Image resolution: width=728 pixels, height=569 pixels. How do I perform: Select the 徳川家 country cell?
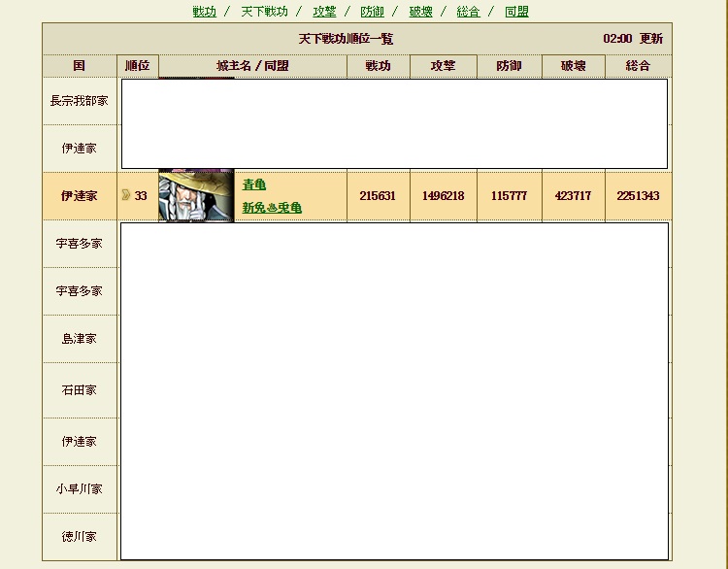(x=80, y=537)
